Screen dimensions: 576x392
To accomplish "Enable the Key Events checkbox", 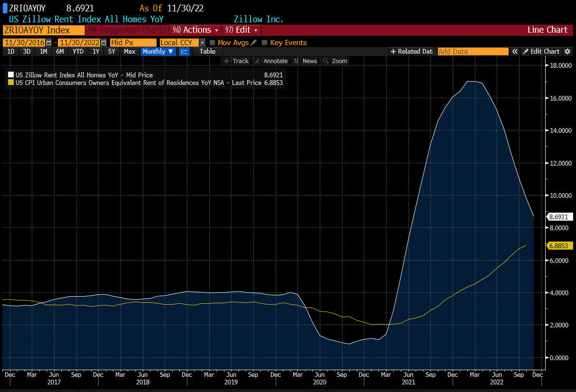I will 264,43.
